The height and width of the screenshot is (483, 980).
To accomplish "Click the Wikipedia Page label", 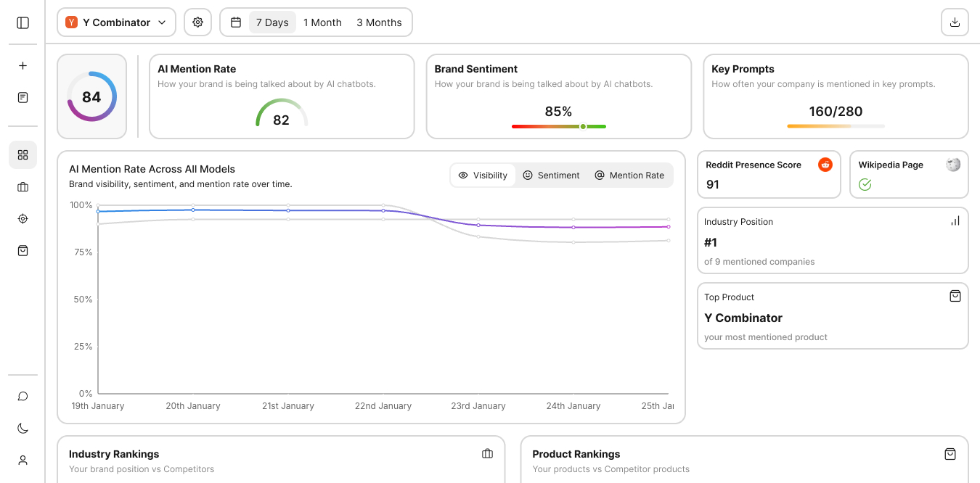I will 891,165.
